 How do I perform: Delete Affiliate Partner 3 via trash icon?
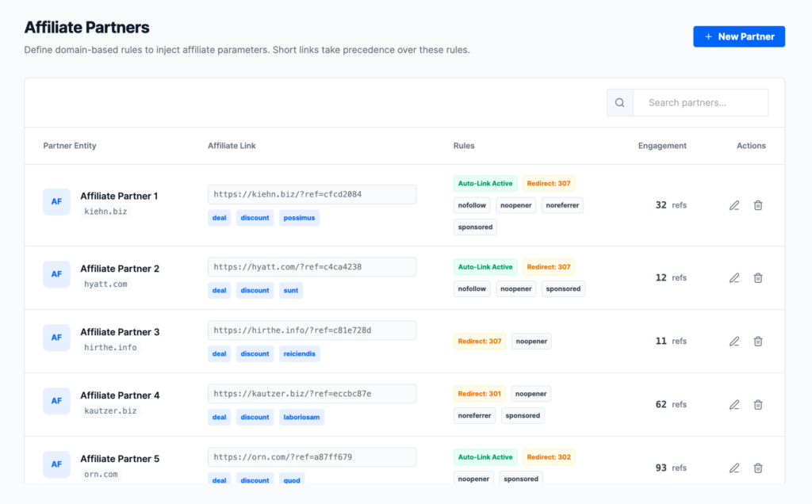[758, 342]
